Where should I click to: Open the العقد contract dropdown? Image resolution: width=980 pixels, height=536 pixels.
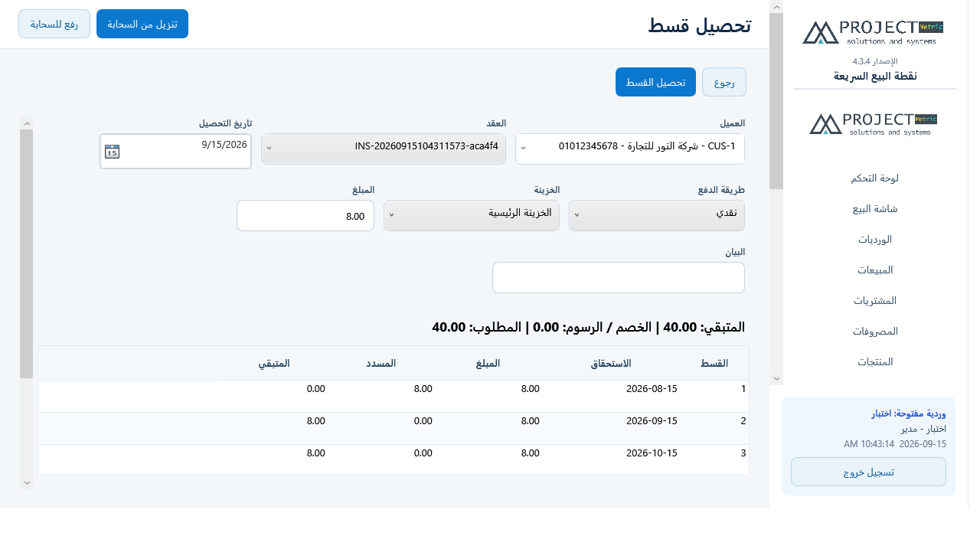[x=384, y=149]
